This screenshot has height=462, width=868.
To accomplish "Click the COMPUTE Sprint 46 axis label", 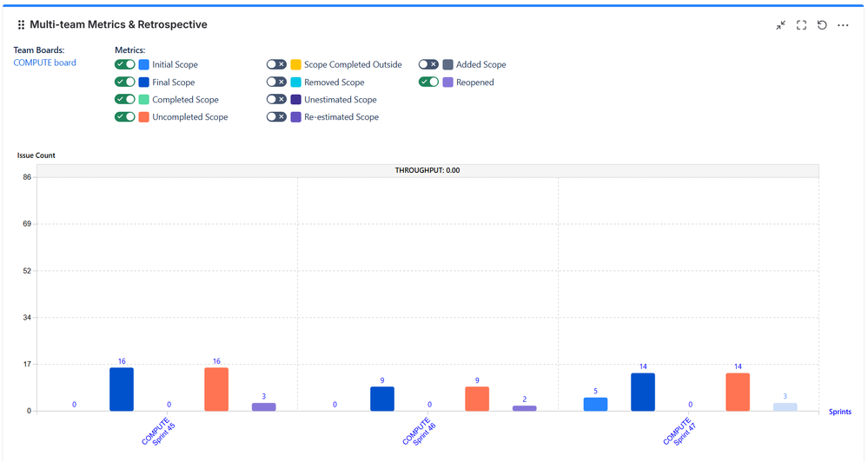I will (419, 432).
